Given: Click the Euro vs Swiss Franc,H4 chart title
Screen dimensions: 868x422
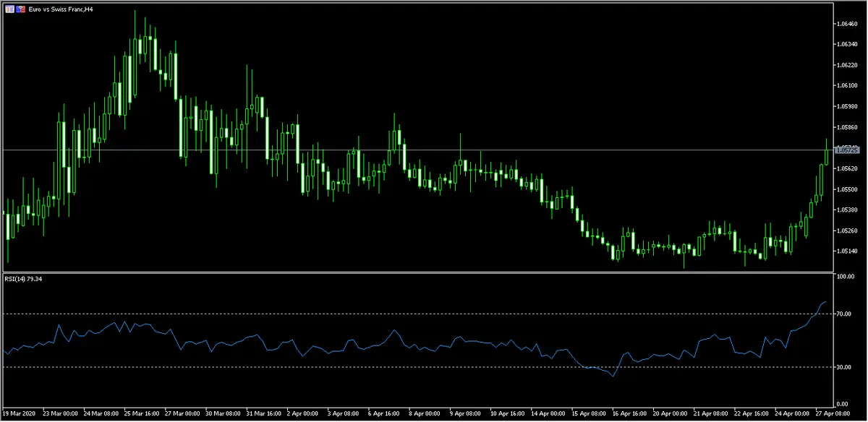Looking at the screenshot, I should (63, 9).
